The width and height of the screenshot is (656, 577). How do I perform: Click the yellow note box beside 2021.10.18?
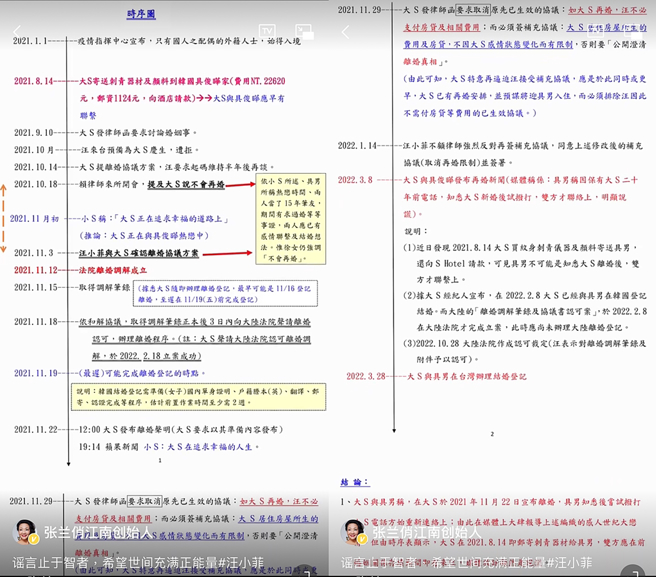(275, 215)
